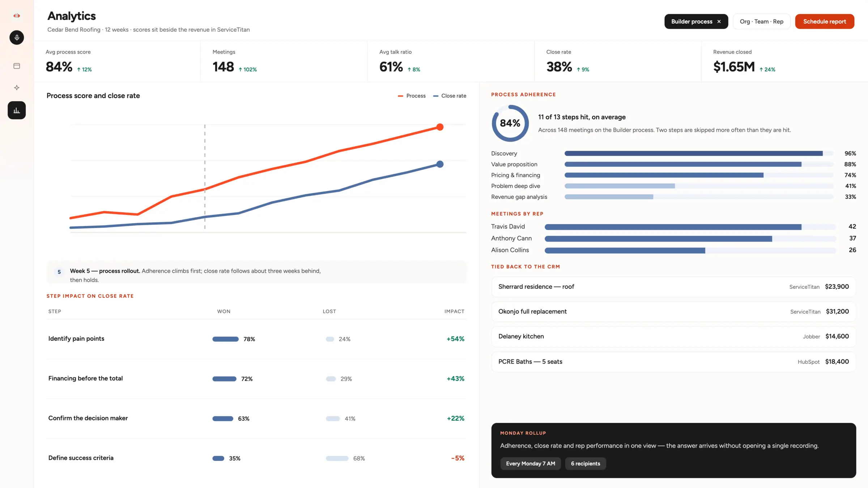
Task: Open the Meetings 148 metric card
Action: [284, 61]
